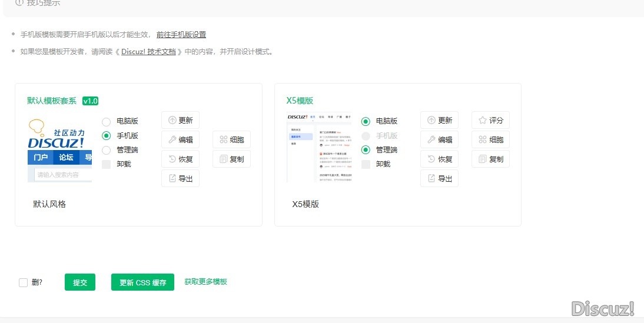
Task: Click the X5模版 preview thumbnail
Action: [319, 147]
